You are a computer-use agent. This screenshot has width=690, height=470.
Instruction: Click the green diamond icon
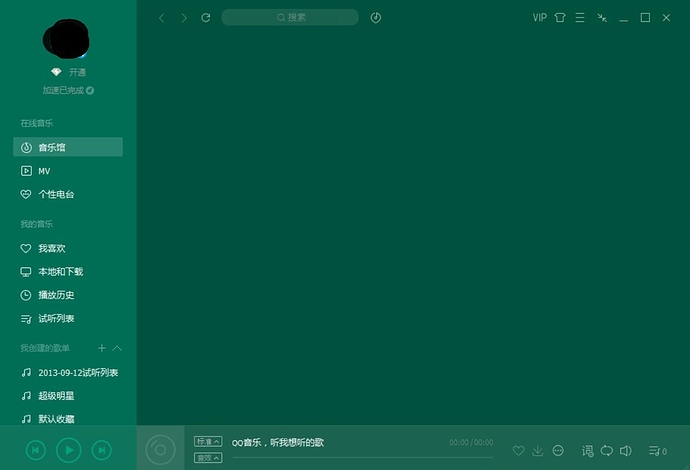(56, 72)
